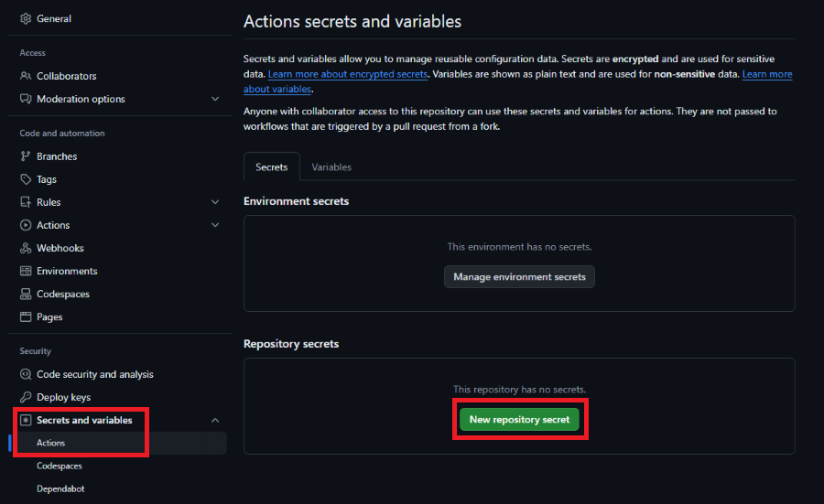The image size is (824, 504).
Task: Expand the Moderation options chevron
Action: (x=215, y=99)
